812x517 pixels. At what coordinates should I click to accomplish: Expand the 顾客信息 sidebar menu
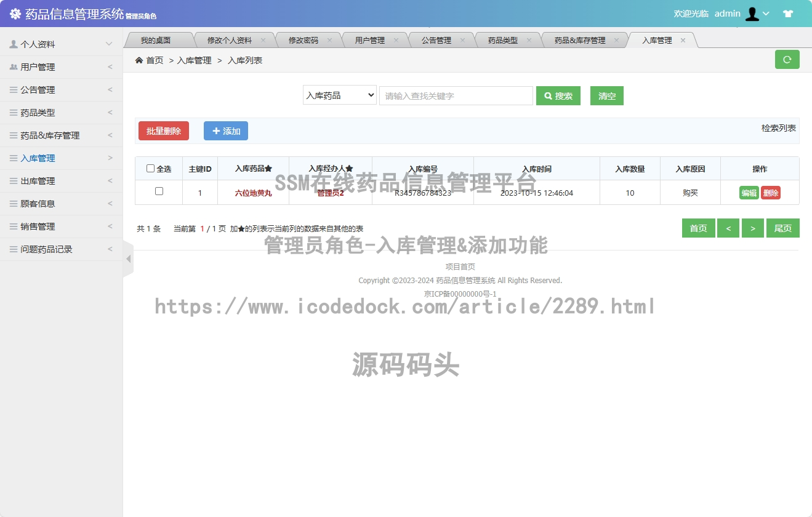click(x=110, y=204)
